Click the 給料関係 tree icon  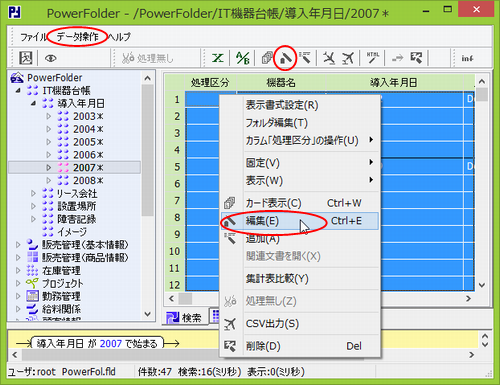click(x=32, y=309)
